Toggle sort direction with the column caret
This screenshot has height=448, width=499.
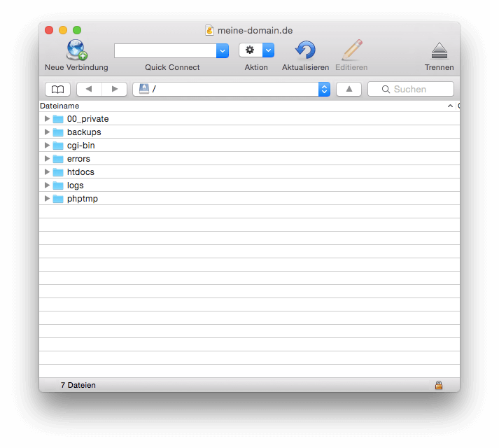[x=450, y=106]
